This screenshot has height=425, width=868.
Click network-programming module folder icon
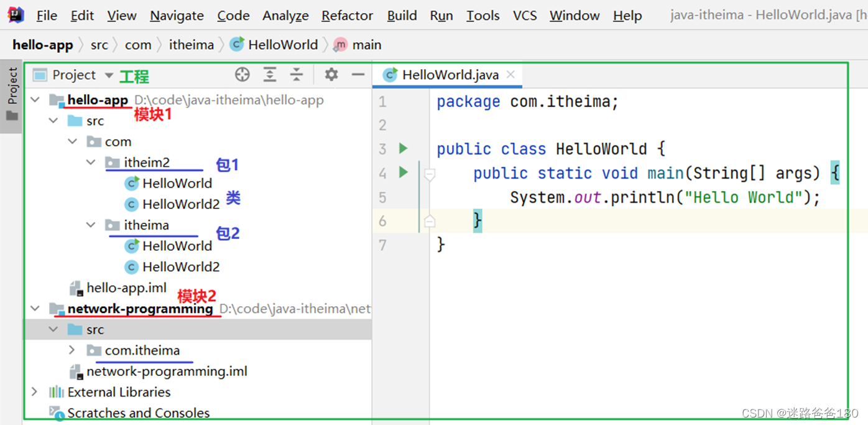click(57, 309)
